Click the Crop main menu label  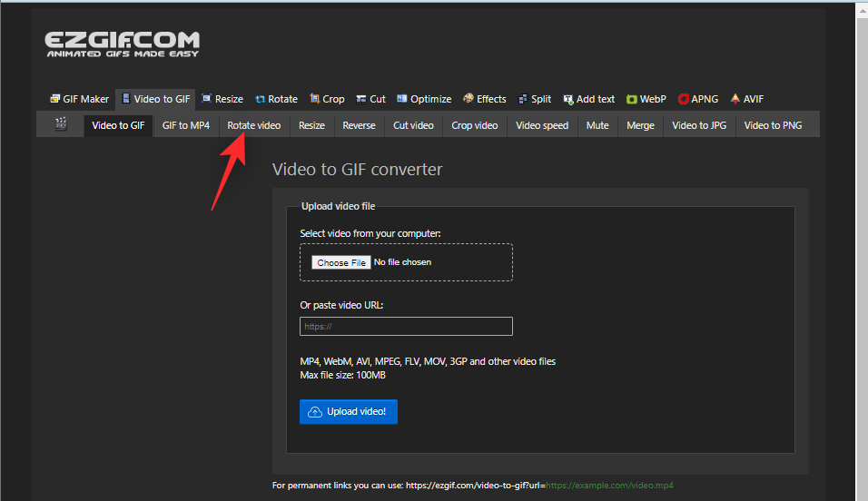[333, 99]
